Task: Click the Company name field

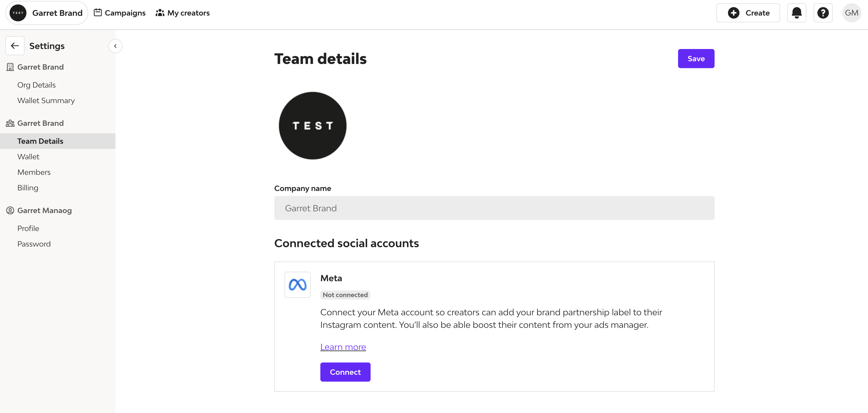Action: 494,208
